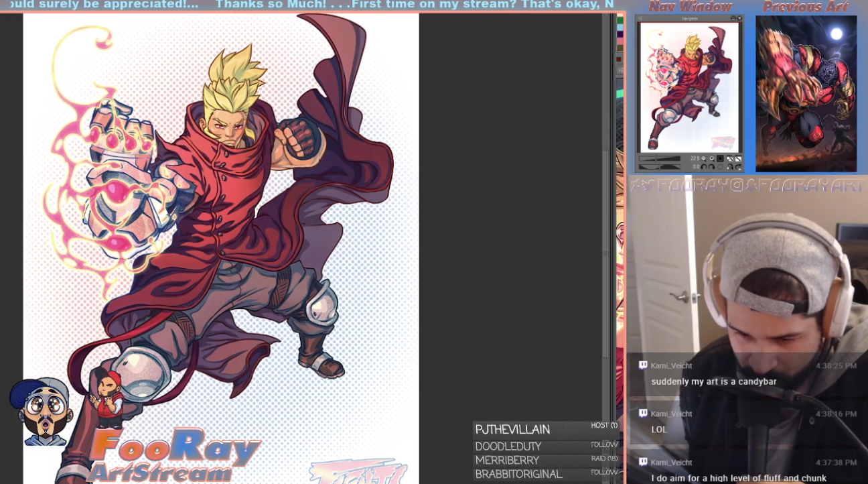Click fit-to-view icon in Navigator panel

[720, 159]
